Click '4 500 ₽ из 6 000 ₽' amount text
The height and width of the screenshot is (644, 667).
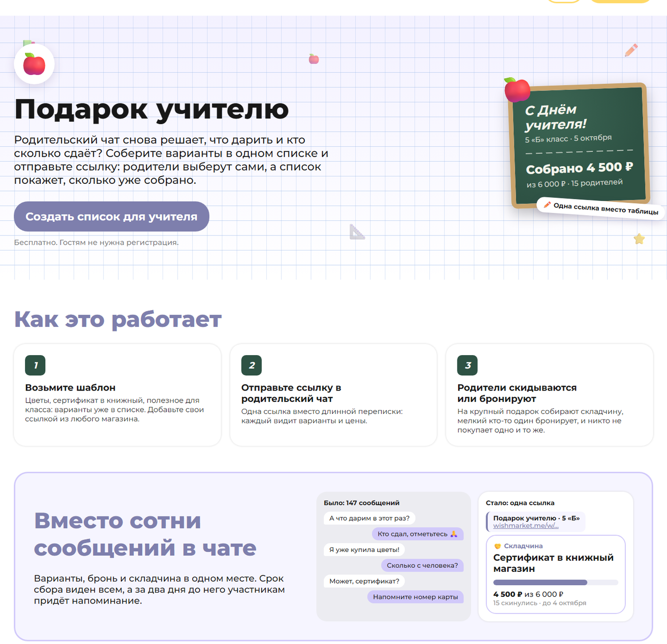528,594
